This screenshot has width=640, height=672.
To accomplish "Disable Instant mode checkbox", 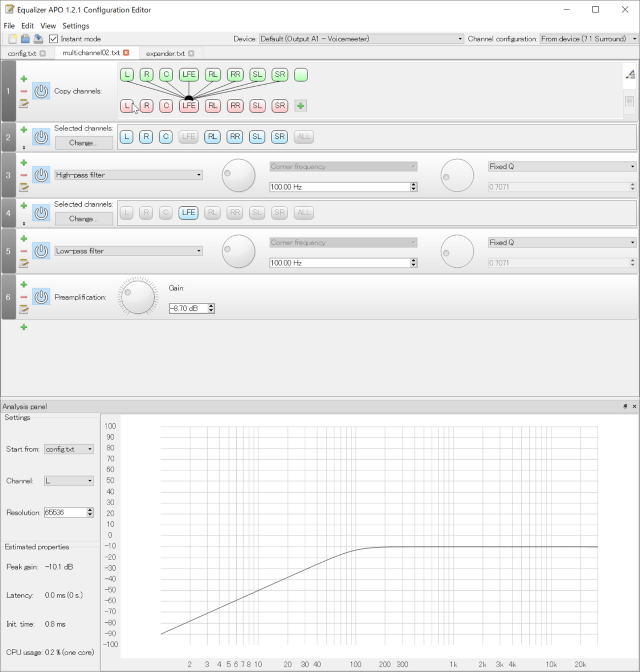I will [x=54, y=39].
